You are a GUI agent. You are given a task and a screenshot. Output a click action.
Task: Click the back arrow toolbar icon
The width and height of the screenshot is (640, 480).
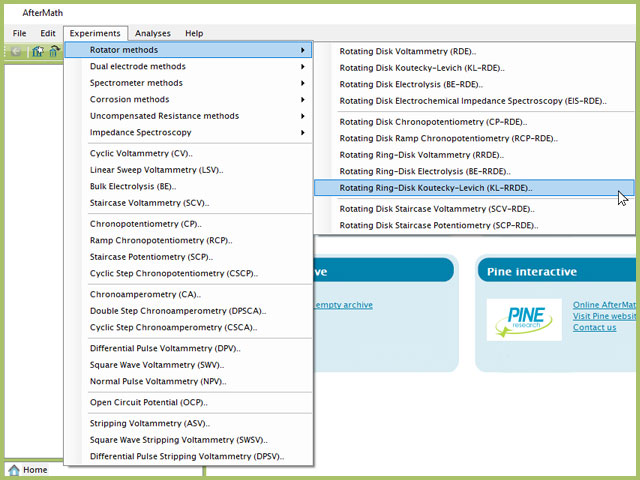click(16, 51)
